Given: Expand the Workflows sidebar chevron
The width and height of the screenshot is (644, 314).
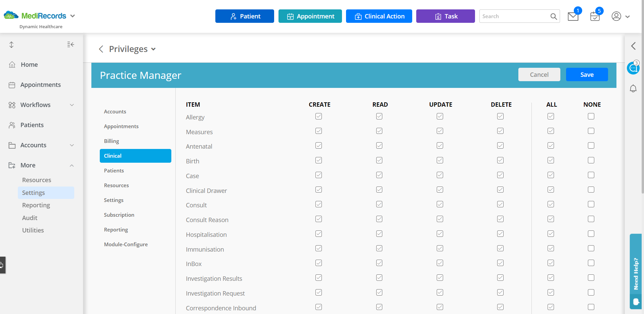Looking at the screenshot, I should [72, 105].
